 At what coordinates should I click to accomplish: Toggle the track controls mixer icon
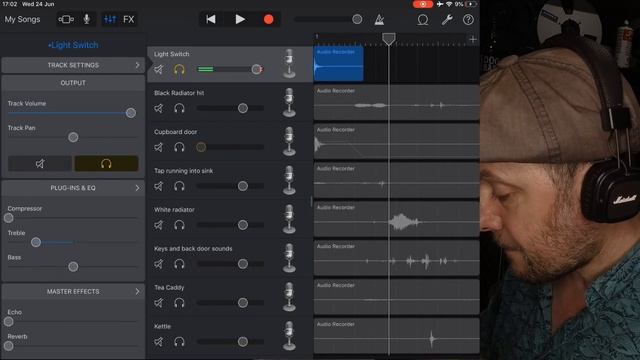(110, 19)
